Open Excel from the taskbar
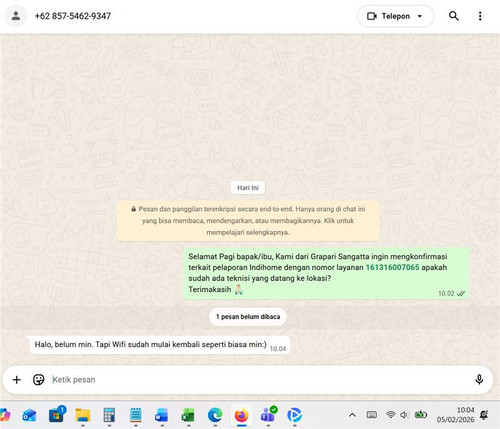This screenshot has width=500, height=429. coord(188,415)
